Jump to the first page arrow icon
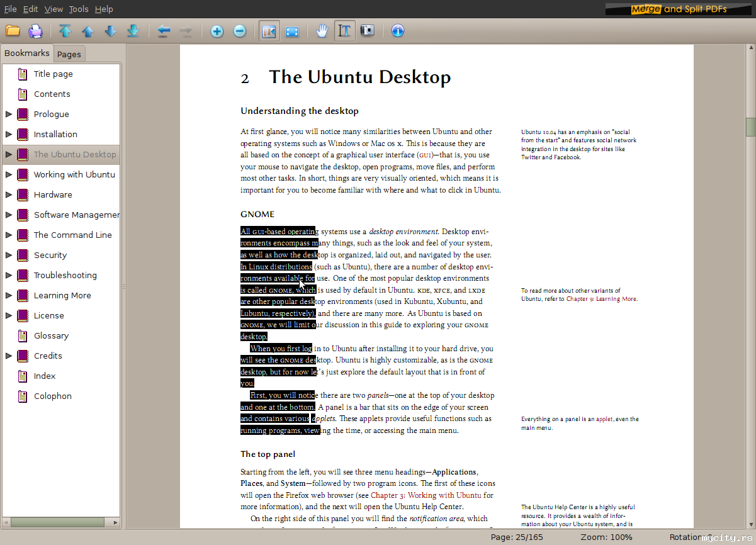The image size is (756, 545). (x=65, y=30)
